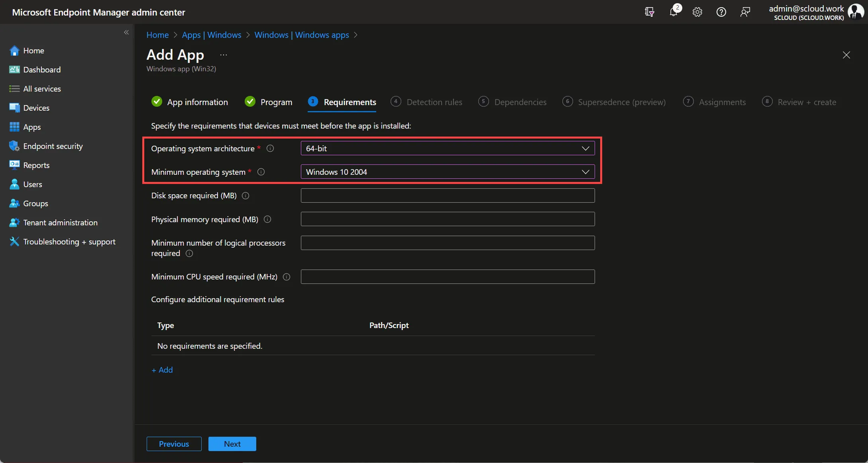Select the Requirements step tab
This screenshot has width=868, height=463.
[x=342, y=102]
